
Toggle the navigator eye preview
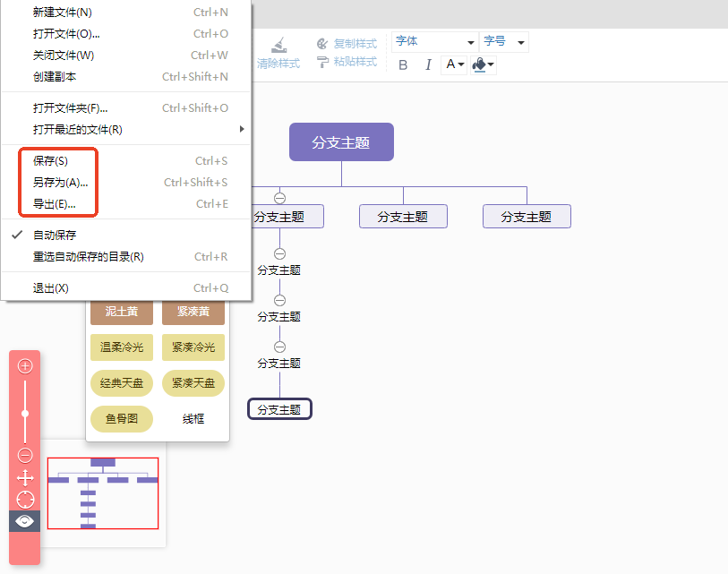(x=24, y=521)
